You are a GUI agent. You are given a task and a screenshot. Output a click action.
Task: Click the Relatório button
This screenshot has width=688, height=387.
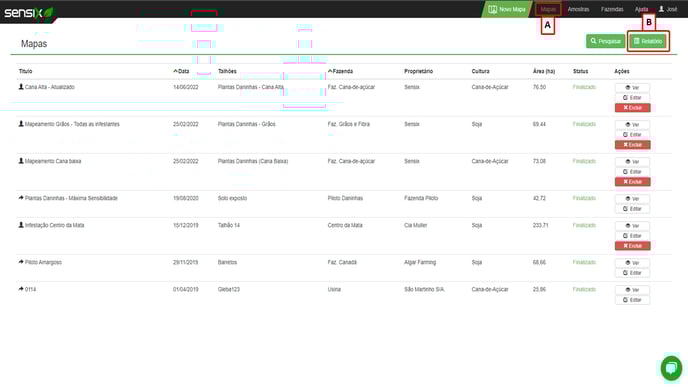648,41
